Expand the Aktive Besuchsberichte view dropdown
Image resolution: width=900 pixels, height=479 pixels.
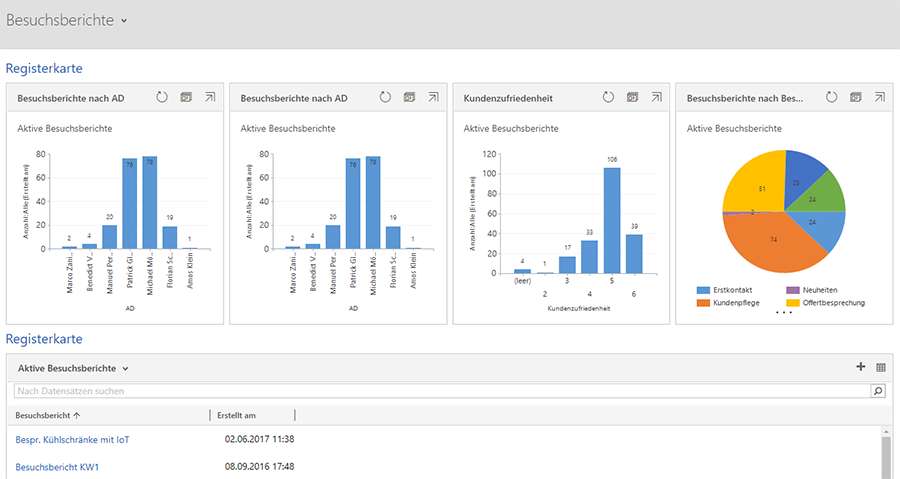(125, 369)
